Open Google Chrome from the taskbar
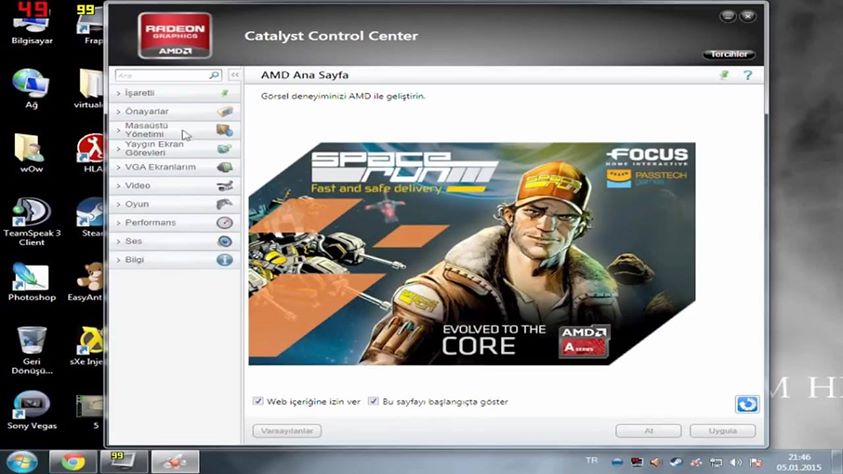Image resolution: width=843 pixels, height=474 pixels. [x=73, y=462]
